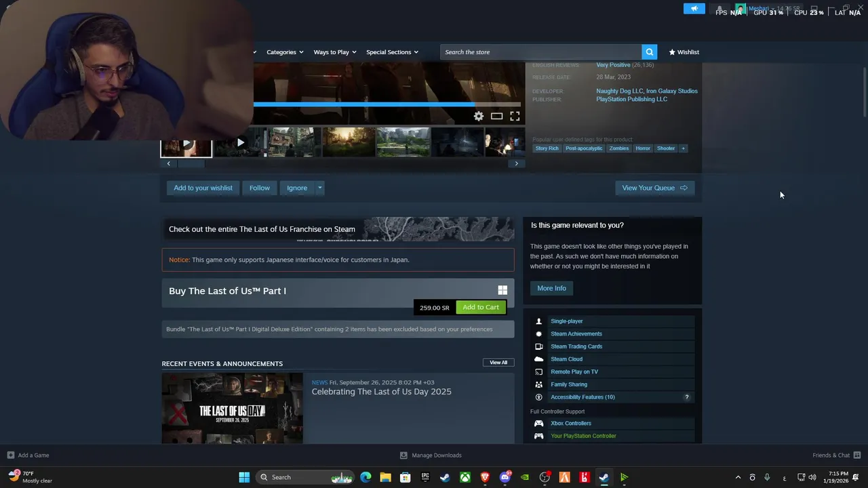Viewport: 868px width, 488px height.
Task: Click View All announcements button
Action: pos(498,363)
